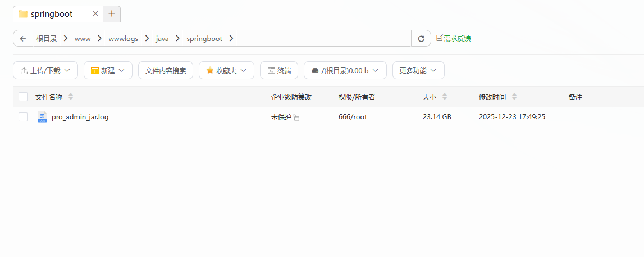Open the 更多功能 dropdown
The width and height of the screenshot is (644, 257).
coord(418,70)
